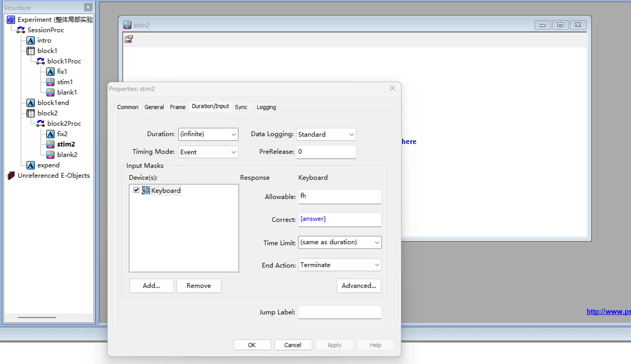Viewport: 631px width, 364px height.
Task: Select the blank2 image display icon
Action: 50,155
